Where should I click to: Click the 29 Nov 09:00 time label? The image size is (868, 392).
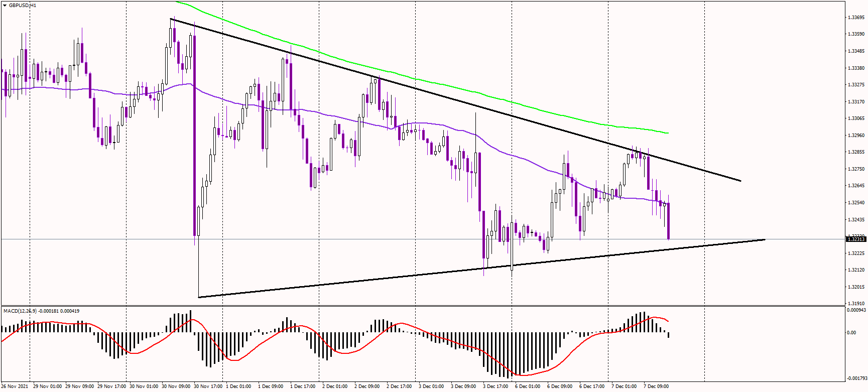80,386
